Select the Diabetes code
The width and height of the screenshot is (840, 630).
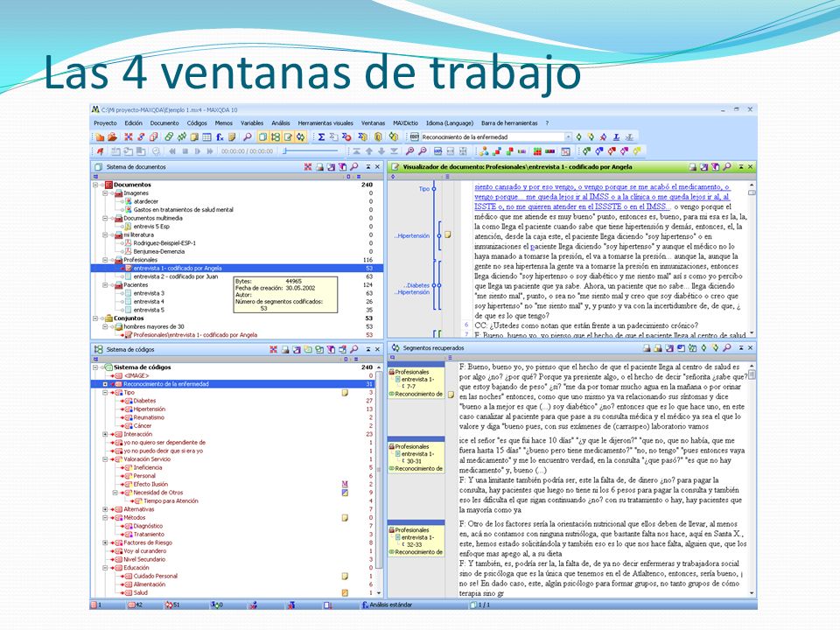click(x=144, y=401)
